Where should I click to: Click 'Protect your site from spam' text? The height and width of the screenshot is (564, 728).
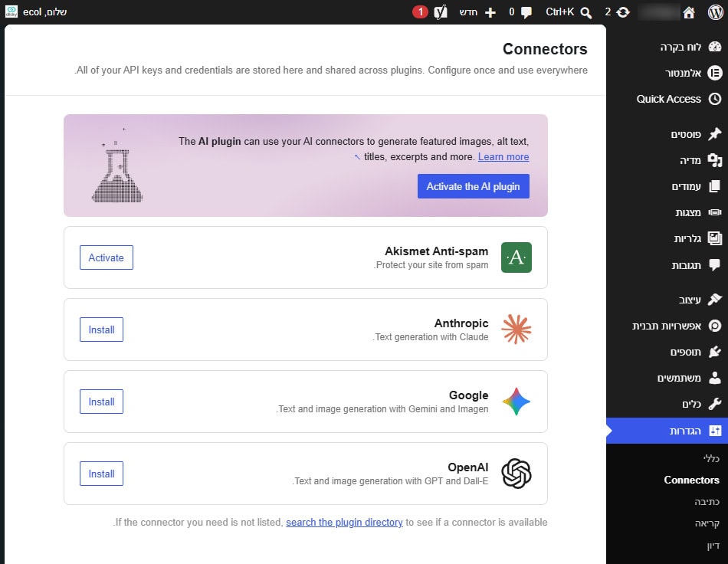pyautogui.click(x=431, y=265)
